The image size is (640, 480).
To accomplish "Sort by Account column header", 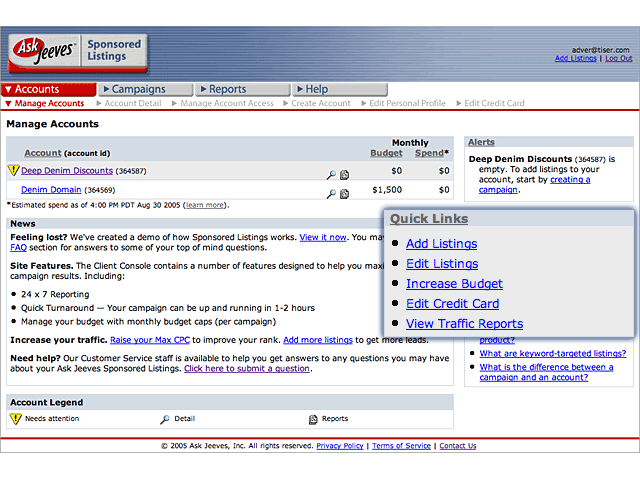I will 42,153.
